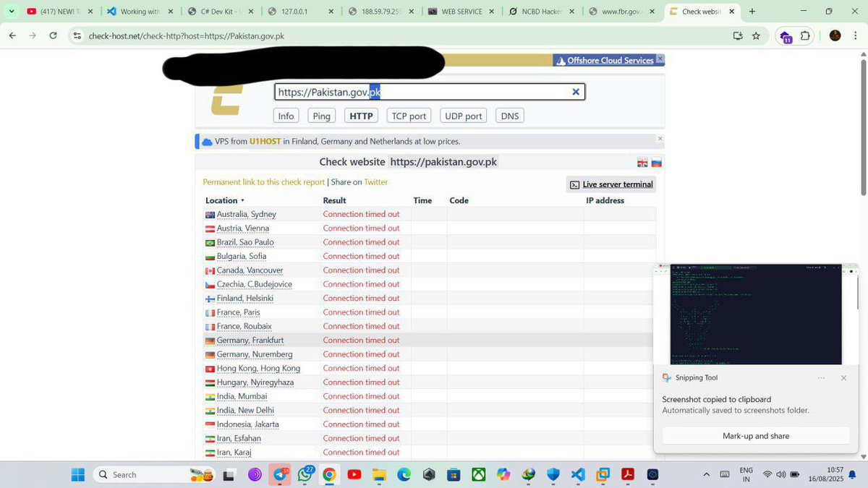868x488 pixels.
Task: Close the 188.59.79.25 tab
Action: coord(410,12)
